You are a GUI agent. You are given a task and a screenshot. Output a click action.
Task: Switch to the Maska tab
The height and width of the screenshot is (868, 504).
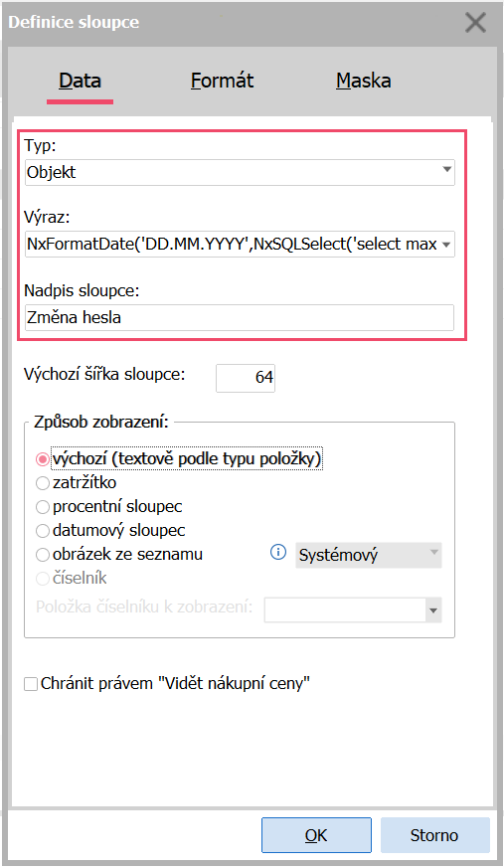point(364,81)
